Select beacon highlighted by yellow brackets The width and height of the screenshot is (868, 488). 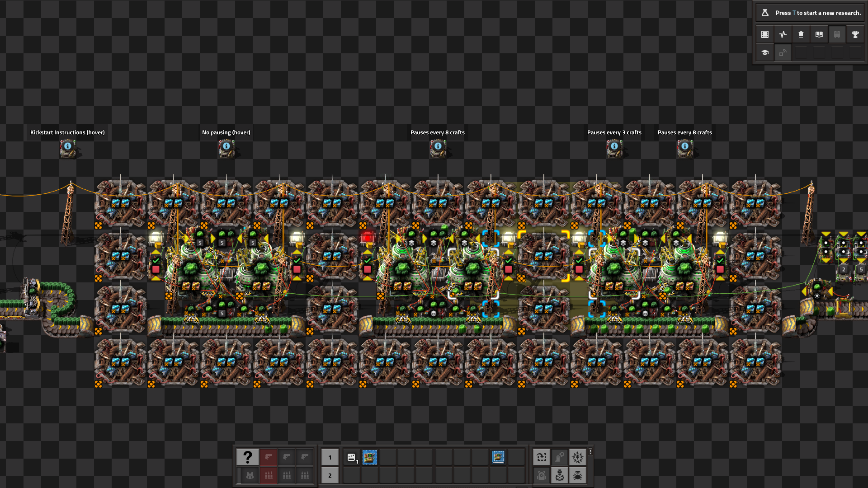[543, 256]
